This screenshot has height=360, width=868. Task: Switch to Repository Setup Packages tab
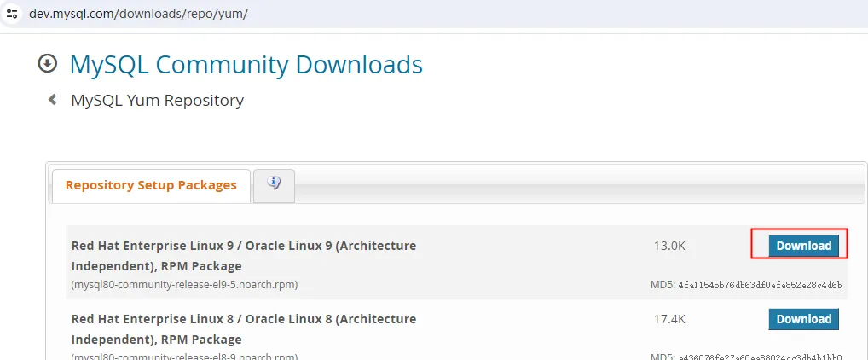tap(151, 185)
